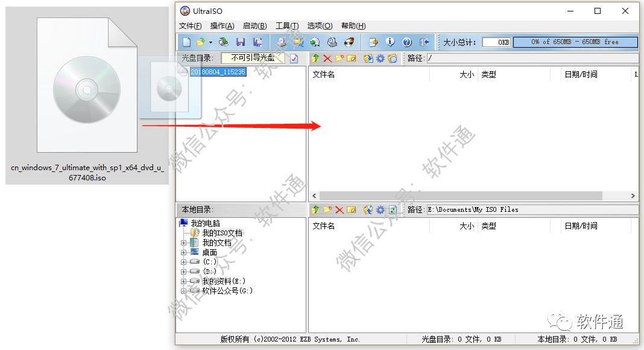The width and height of the screenshot is (644, 350).
Task: Open the 工具(T) menu
Action: 287,26
